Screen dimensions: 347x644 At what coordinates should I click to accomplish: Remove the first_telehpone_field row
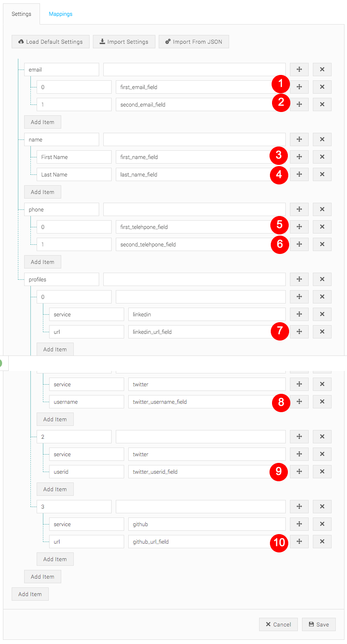click(322, 227)
